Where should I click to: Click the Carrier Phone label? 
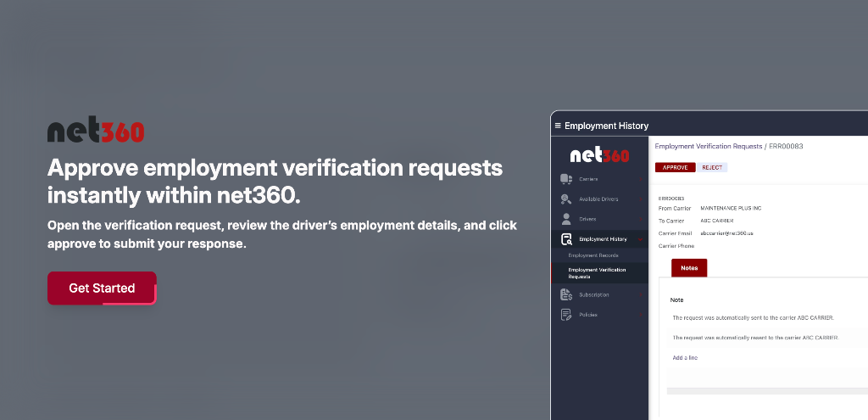click(x=676, y=246)
